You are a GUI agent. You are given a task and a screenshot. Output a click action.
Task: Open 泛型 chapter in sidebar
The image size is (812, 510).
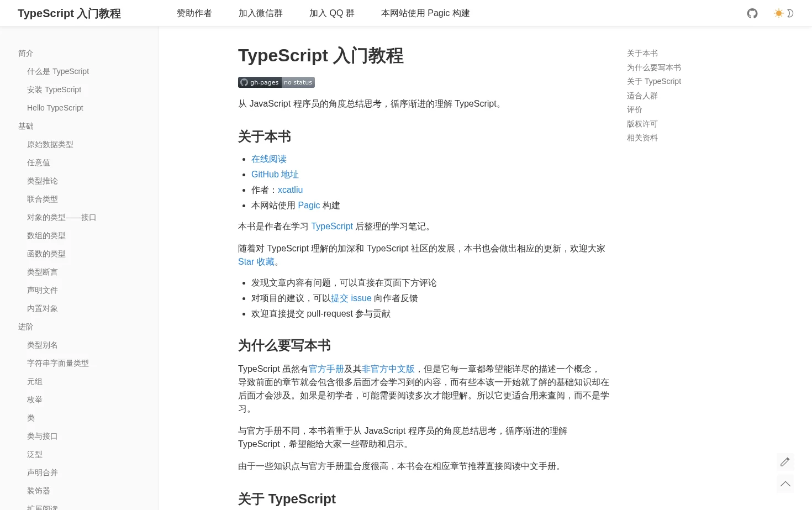coord(35,454)
